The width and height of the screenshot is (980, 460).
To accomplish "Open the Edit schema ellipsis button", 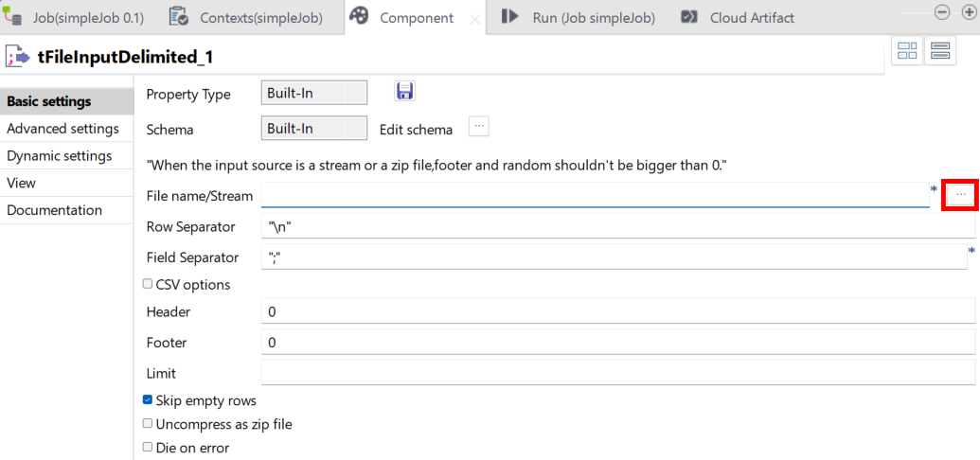I will pyautogui.click(x=479, y=127).
